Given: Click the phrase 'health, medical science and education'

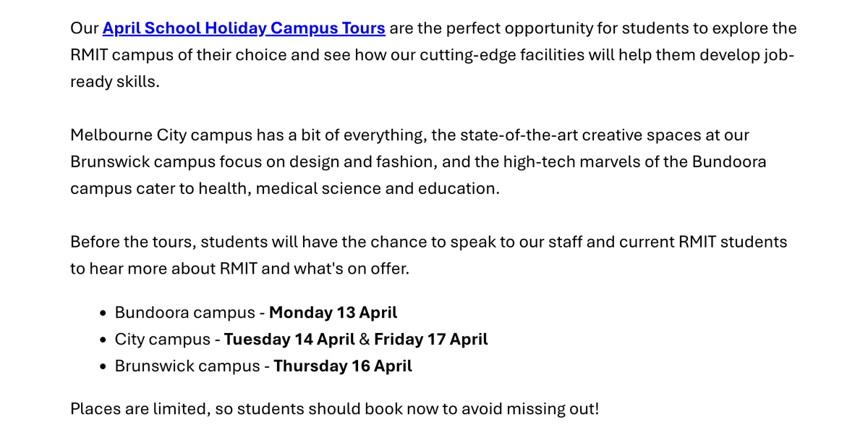Looking at the screenshot, I should [x=347, y=189].
